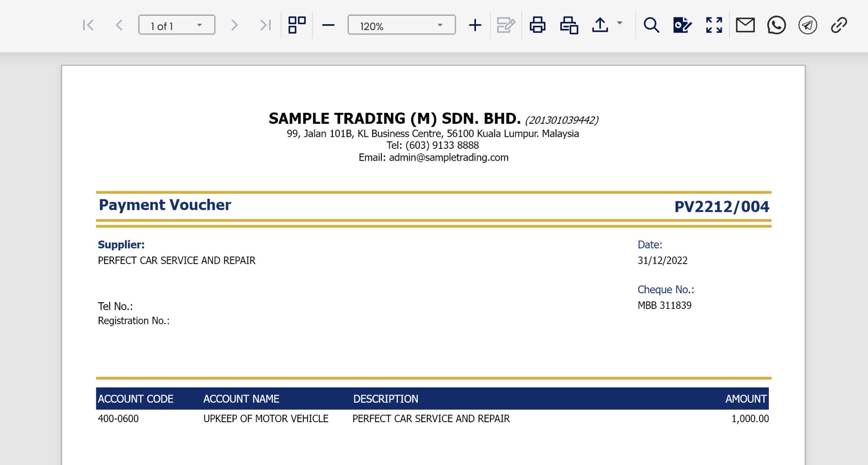Click the export upload icon

600,25
